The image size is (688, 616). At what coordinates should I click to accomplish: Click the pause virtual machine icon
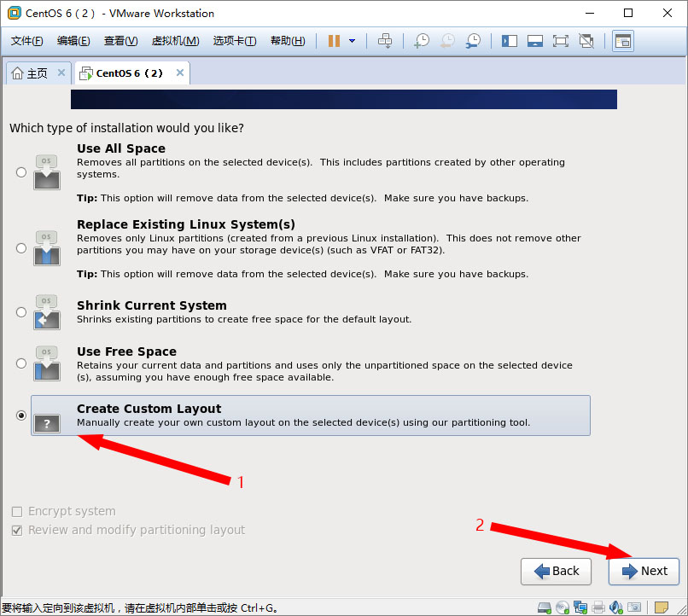334,41
